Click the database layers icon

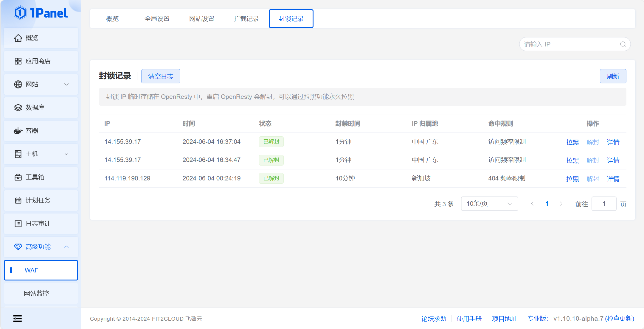point(18,107)
